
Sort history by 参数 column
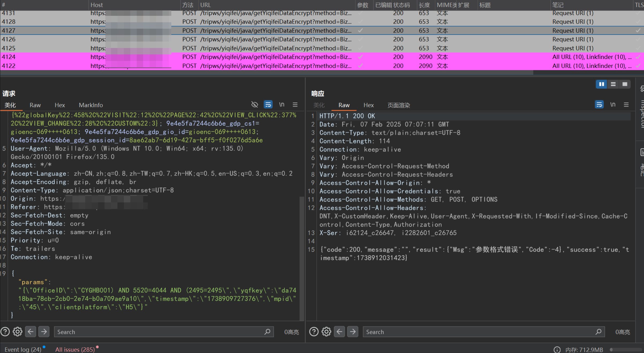point(364,5)
